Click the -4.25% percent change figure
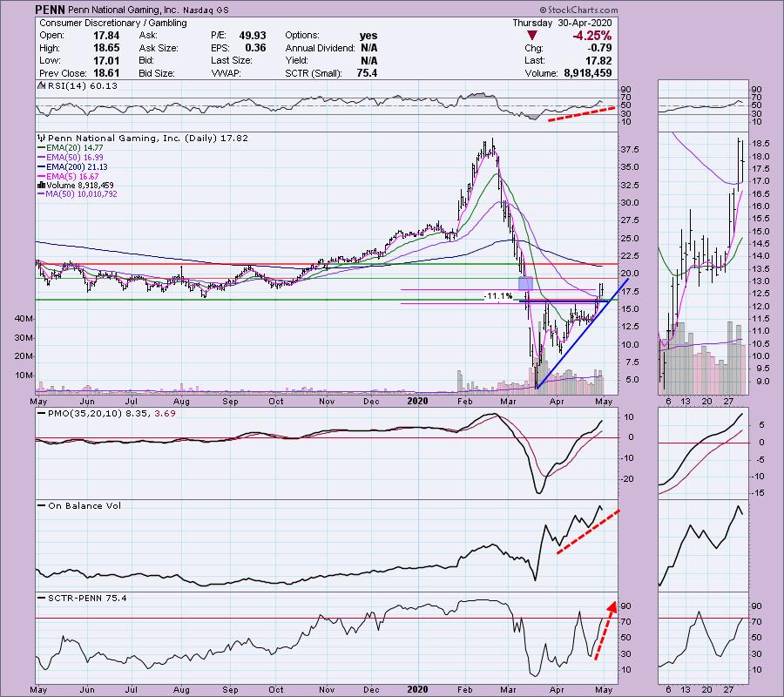 (x=592, y=36)
